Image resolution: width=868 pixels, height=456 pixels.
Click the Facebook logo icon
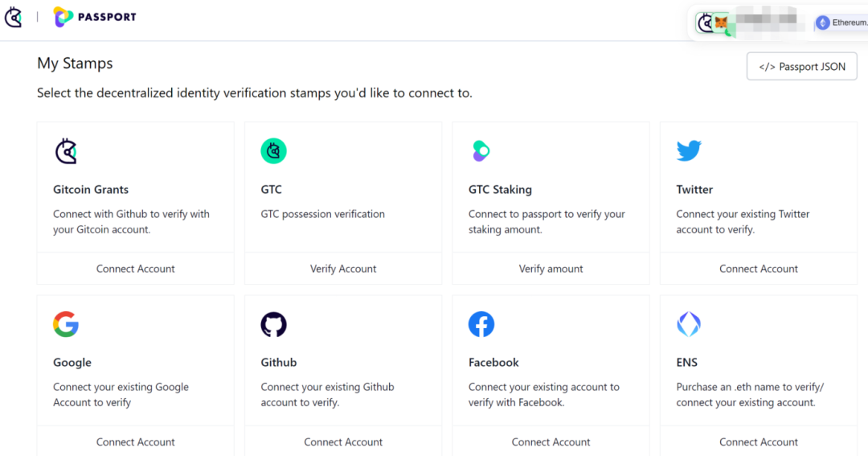click(481, 324)
